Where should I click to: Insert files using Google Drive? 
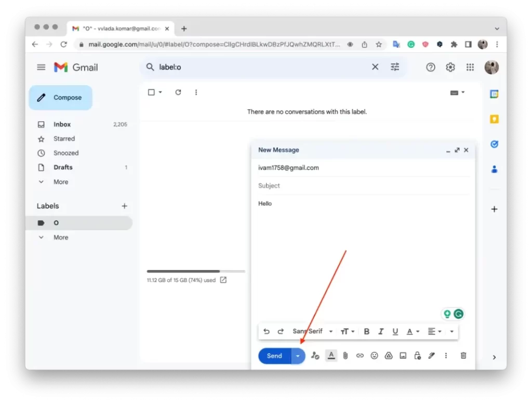tap(389, 356)
